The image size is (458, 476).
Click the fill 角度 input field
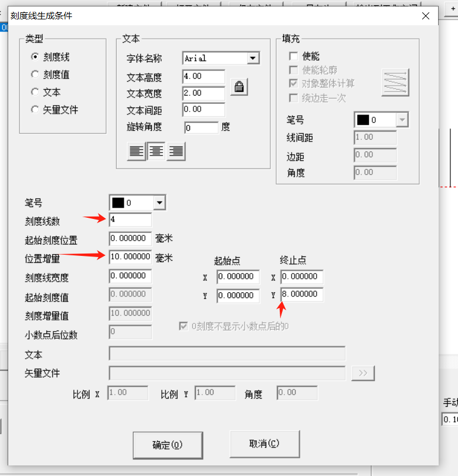tap(375, 173)
